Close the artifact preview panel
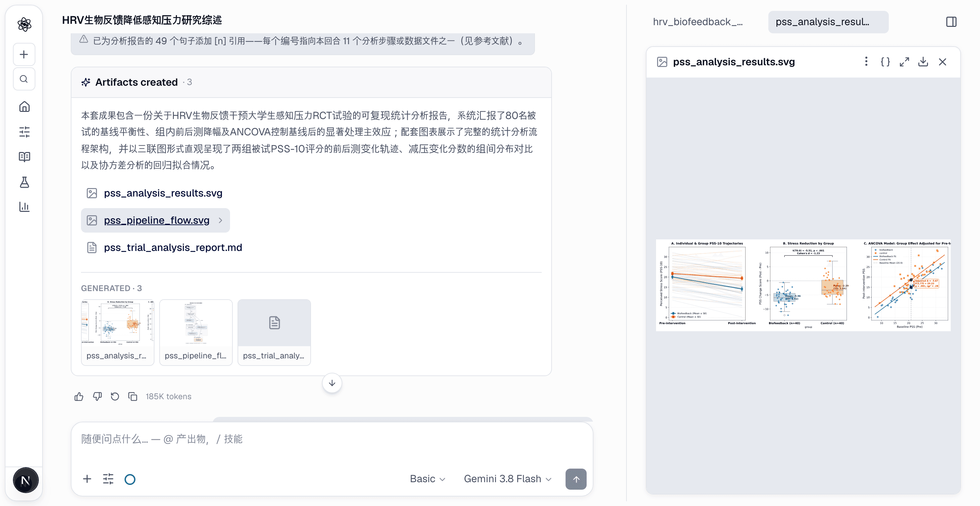The width and height of the screenshot is (980, 506). point(942,62)
